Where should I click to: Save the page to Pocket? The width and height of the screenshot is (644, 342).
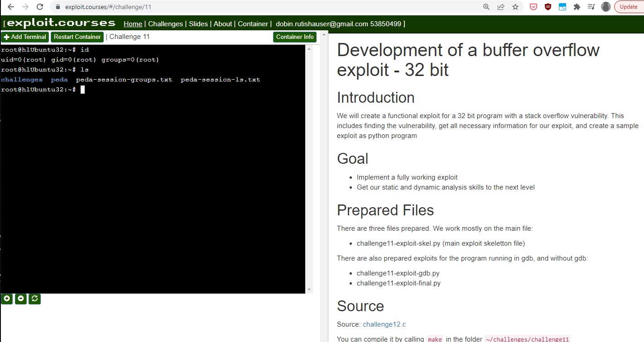[x=533, y=7]
